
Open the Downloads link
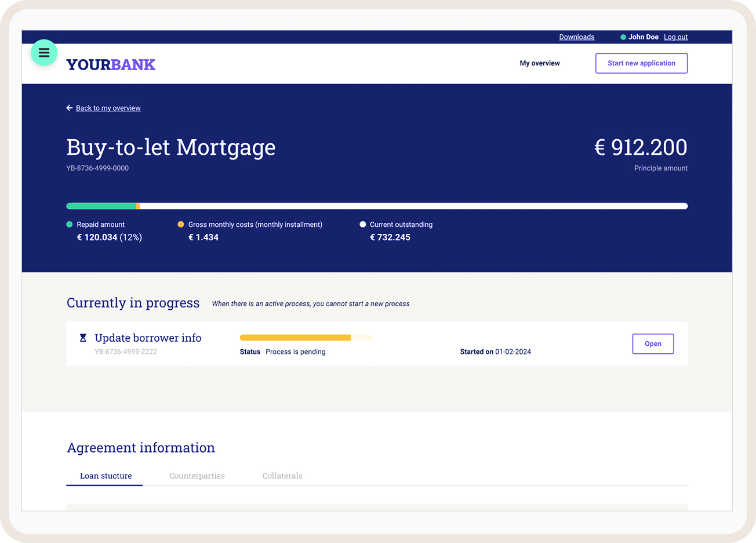[x=577, y=37]
